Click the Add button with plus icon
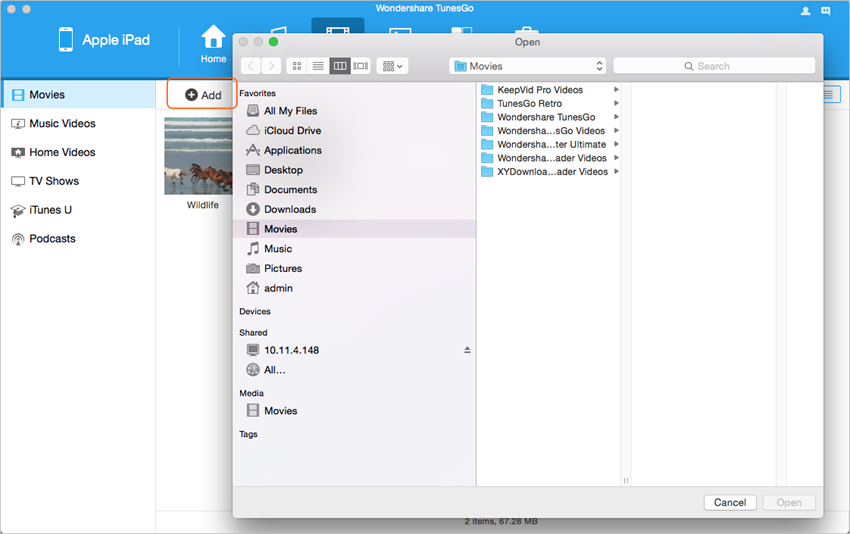The width and height of the screenshot is (850, 534). [x=203, y=95]
